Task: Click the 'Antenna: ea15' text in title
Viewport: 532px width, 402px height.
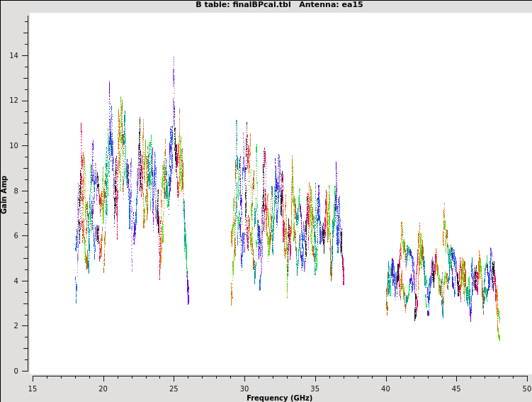Action: [331, 5]
